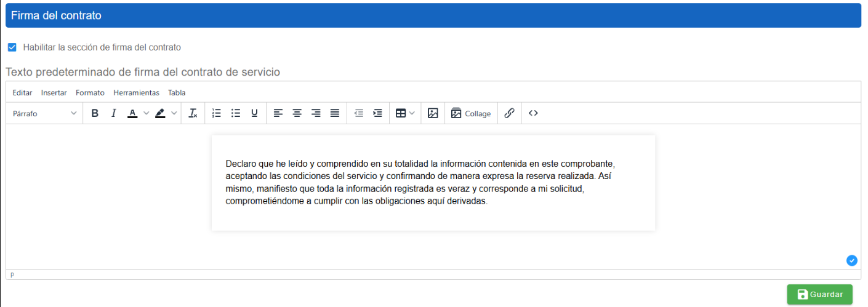Apply italic formatting
This screenshot has height=307, width=868.
tap(113, 113)
